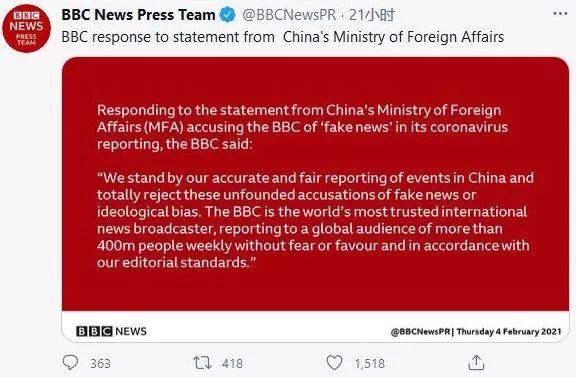Click the 'Responding to the statement' intro paragraph
The height and width of the screenshot is (377, 576).
(303, 127)
